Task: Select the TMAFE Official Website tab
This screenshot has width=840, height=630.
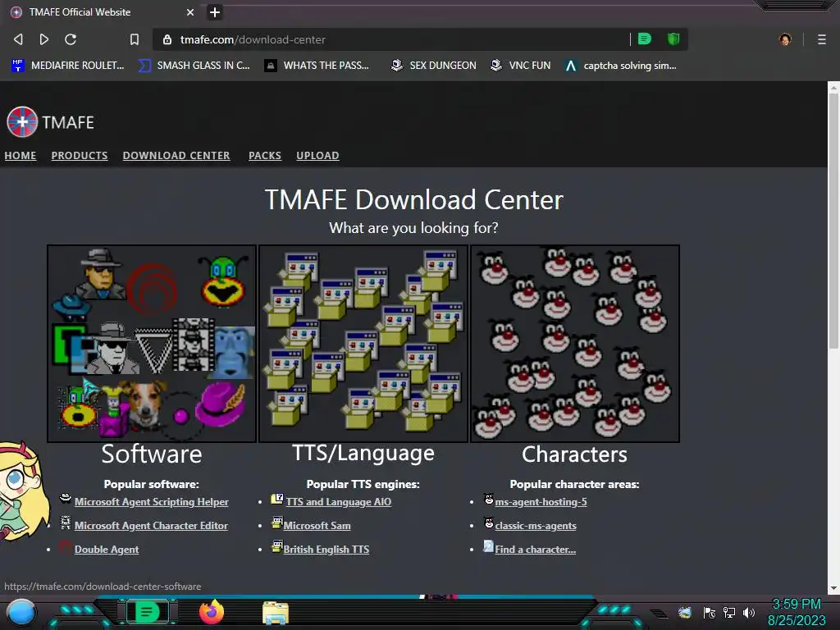Action: coord(102,12)
